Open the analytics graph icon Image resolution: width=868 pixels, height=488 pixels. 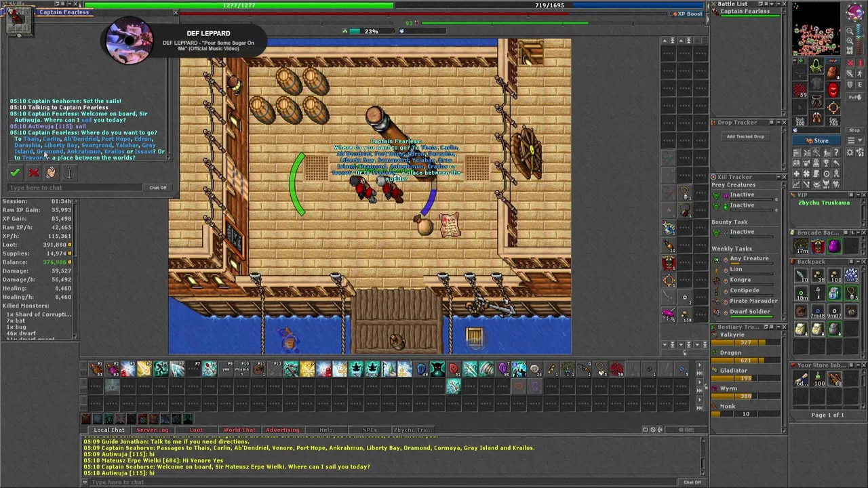coord(797,183)
